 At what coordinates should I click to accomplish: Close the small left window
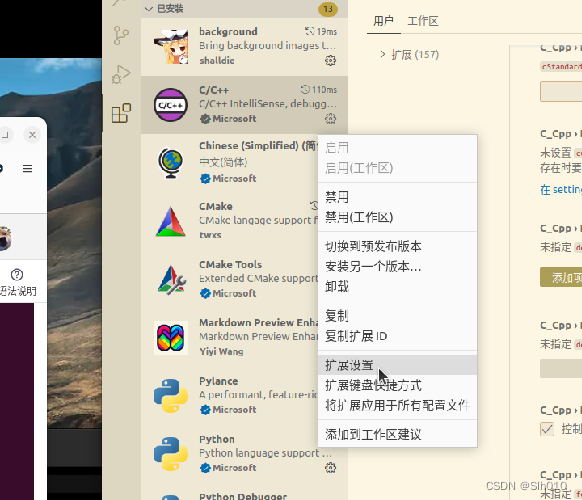[x=32, y=135]
